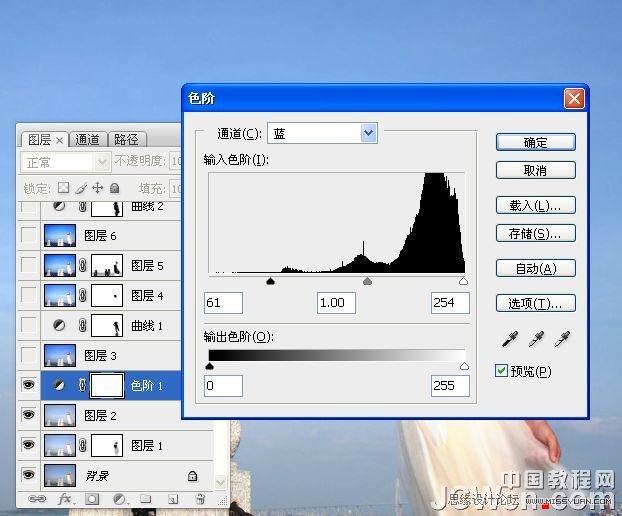
Task: Click the 存储(S)... button
Action: click(536, 234)
